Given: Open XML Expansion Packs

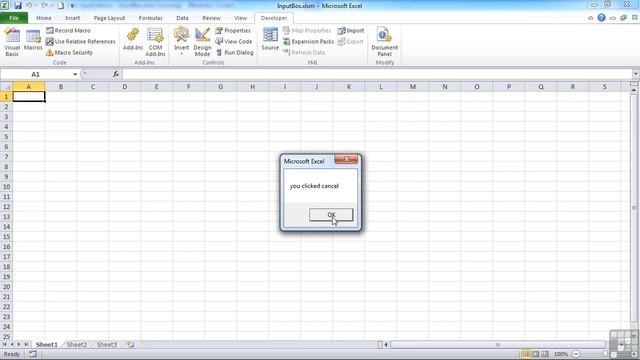Looking at the screenshot, I should click(x=308, y=42).
